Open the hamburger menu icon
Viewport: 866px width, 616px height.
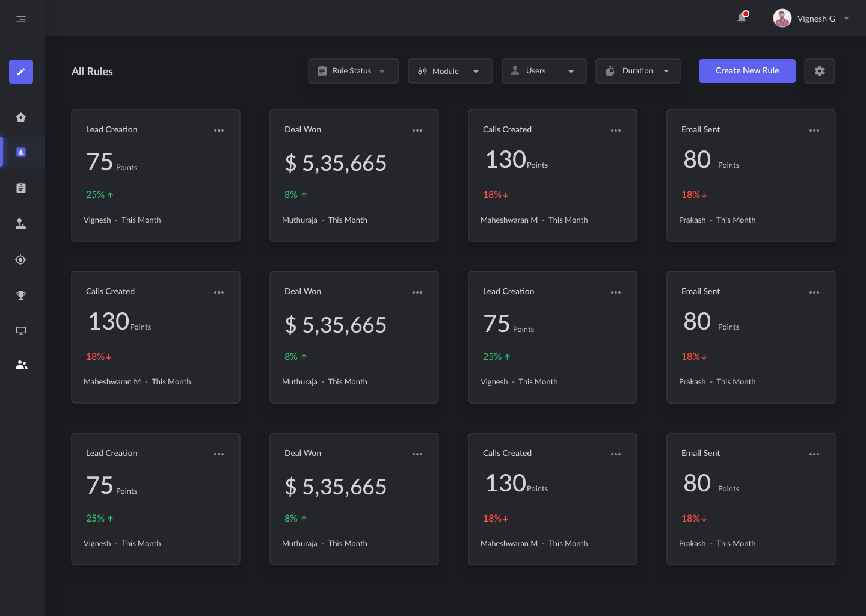point(21,19)
